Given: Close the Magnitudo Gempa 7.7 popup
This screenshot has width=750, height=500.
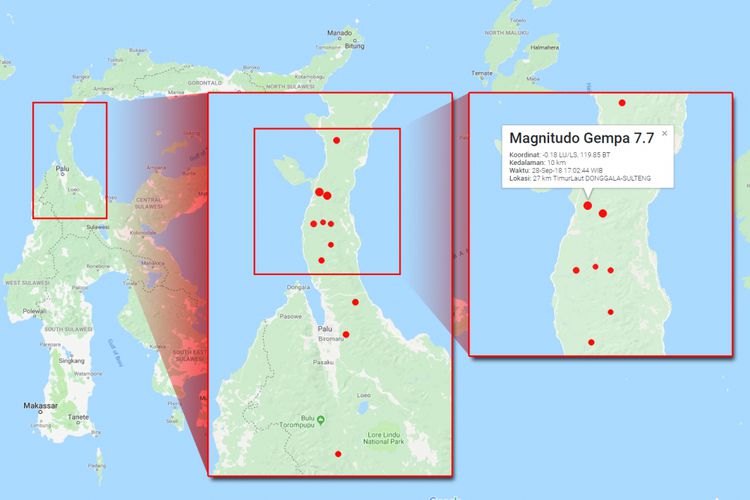Looking at the screenshot, I should tap(665, 132).
